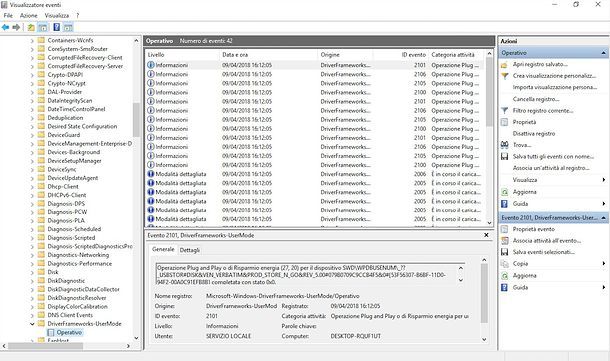The image size is (610, 361).
Task: Sort events by Data e ora column header
Action: pos(268,55)
